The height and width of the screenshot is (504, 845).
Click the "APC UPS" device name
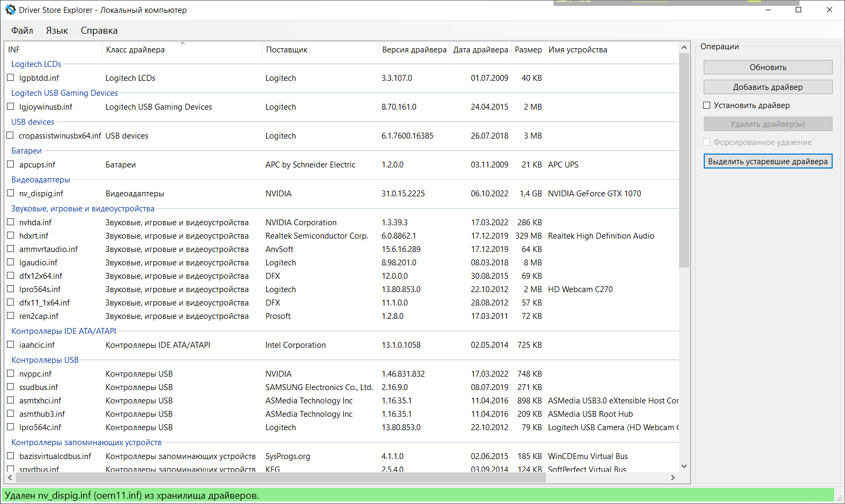point(563,165)
